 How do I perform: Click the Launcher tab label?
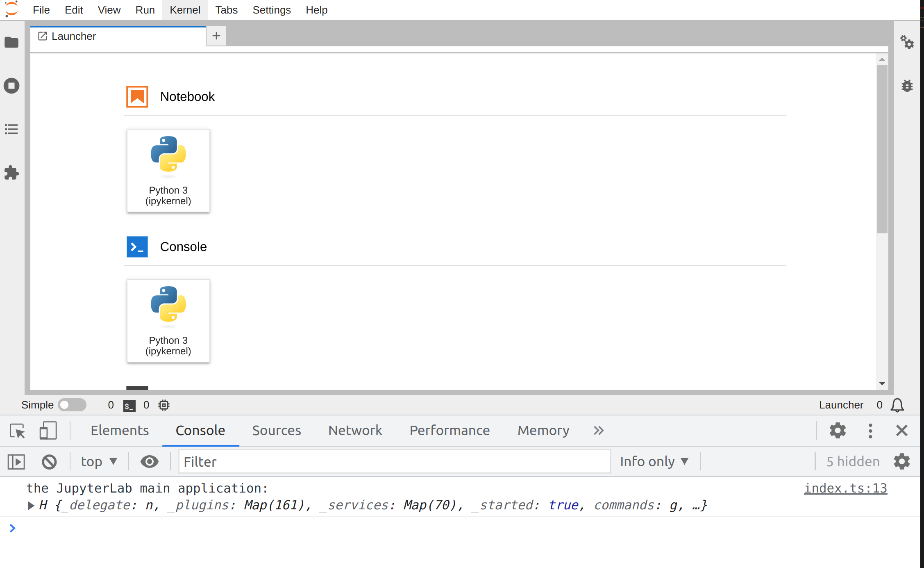73,36
